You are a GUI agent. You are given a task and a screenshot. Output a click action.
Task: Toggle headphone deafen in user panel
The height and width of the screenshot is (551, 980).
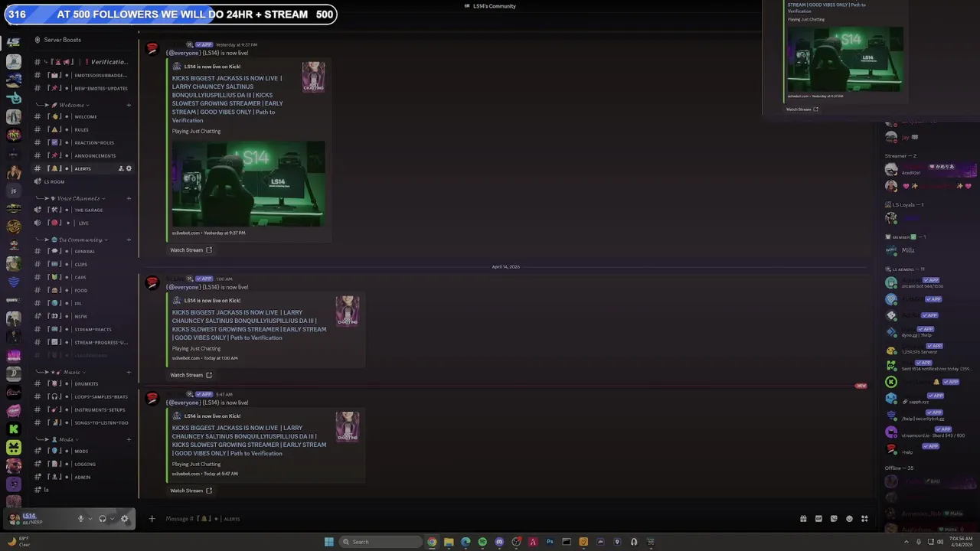click(102, 519)
